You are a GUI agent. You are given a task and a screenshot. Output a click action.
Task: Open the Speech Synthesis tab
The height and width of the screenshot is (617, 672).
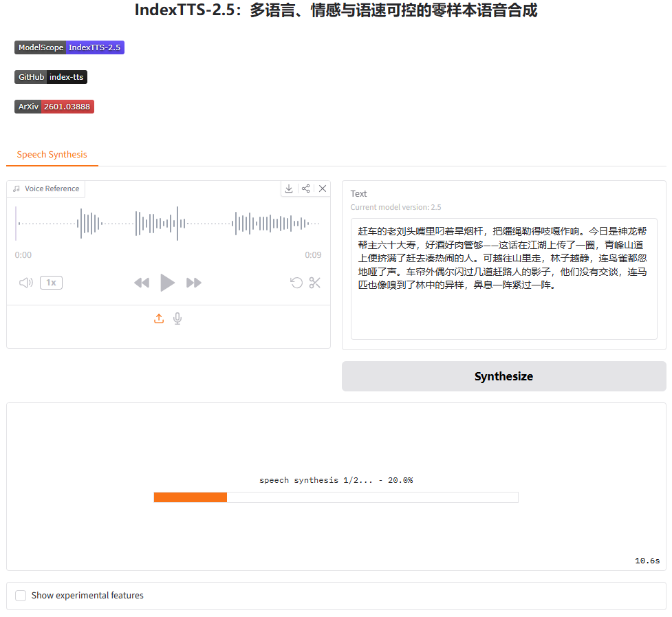pyautogui.click(x=52, y=154)
